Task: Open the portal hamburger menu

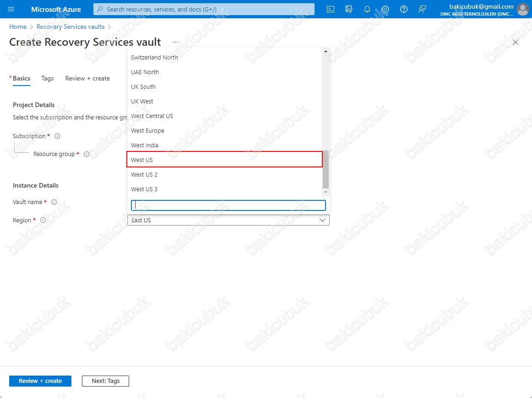Action: click(11, 9)
